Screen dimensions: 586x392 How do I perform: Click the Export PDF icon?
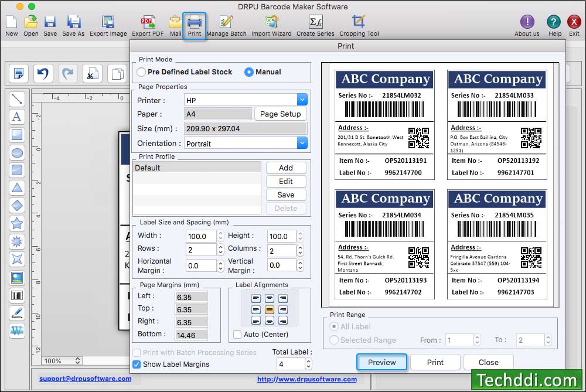tap(148, 25)
